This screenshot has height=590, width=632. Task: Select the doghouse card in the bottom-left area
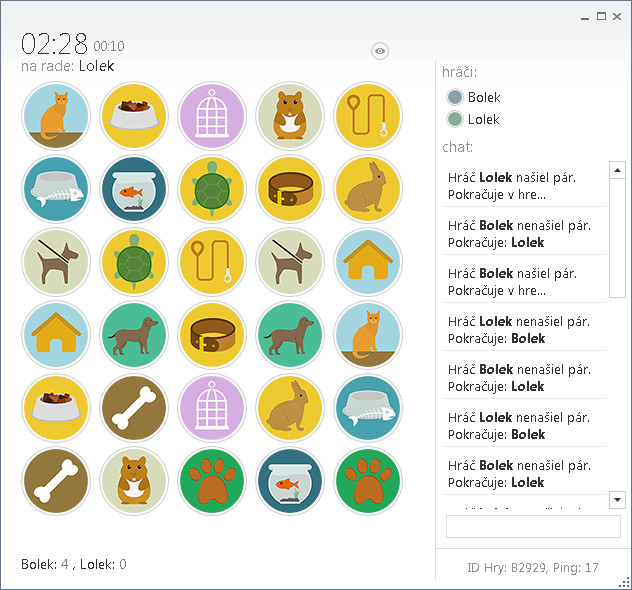tap(56, 335)
